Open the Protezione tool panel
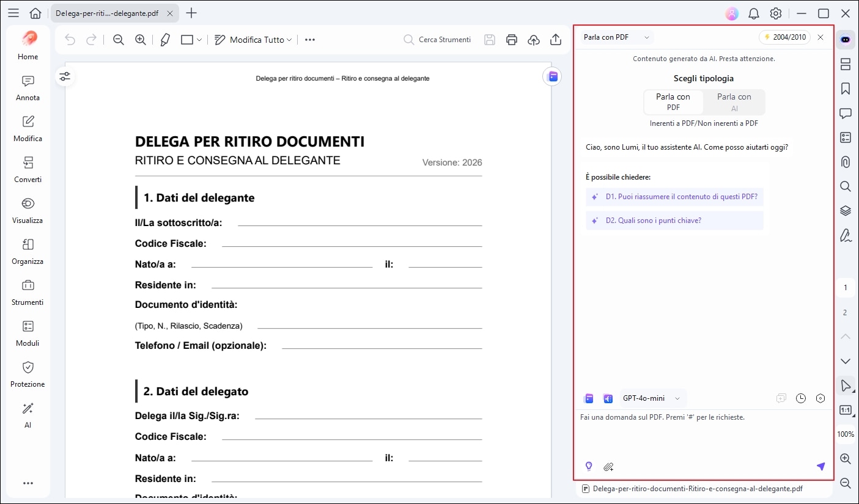The image size is (859, 504). 28,374
